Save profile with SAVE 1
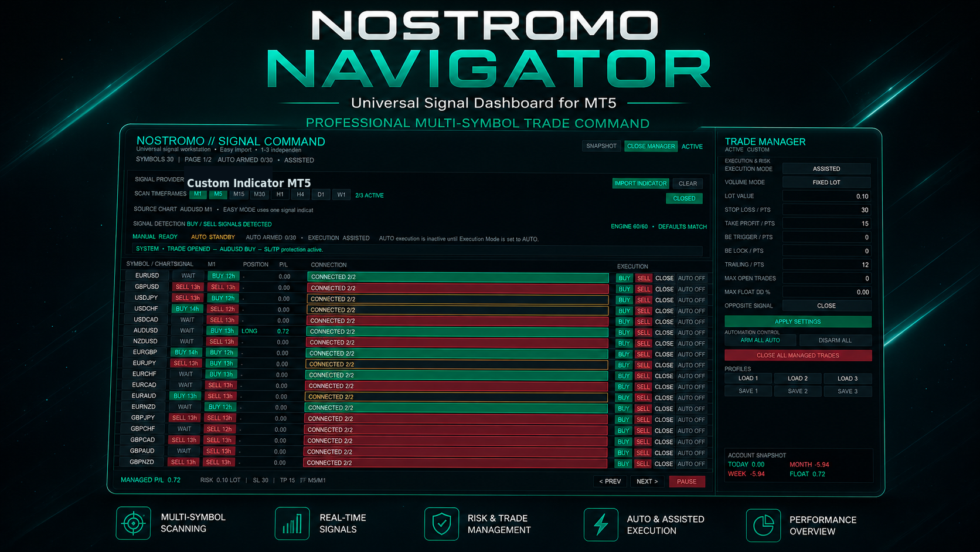 point(748,391)
